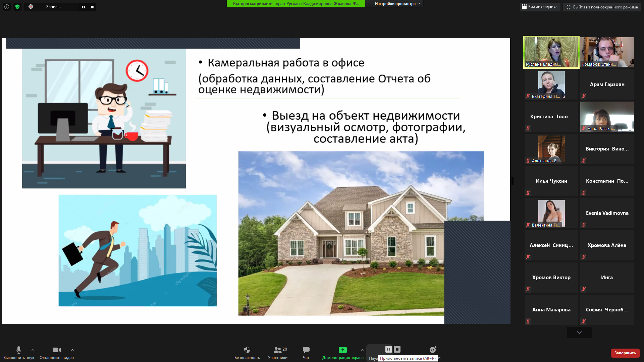The height and width of the screenshot is (362, 644).
Task: Mute microphone with Выключить звук
Action: (x=19, y=353)
